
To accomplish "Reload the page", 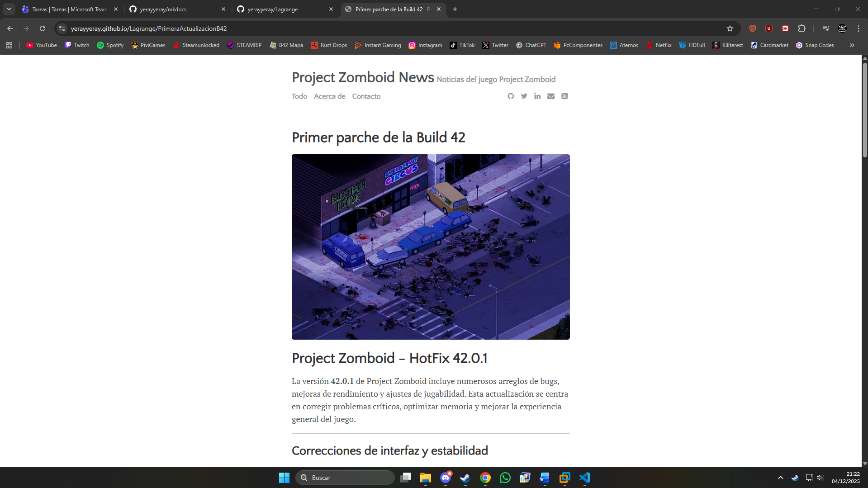I will 43,28.
